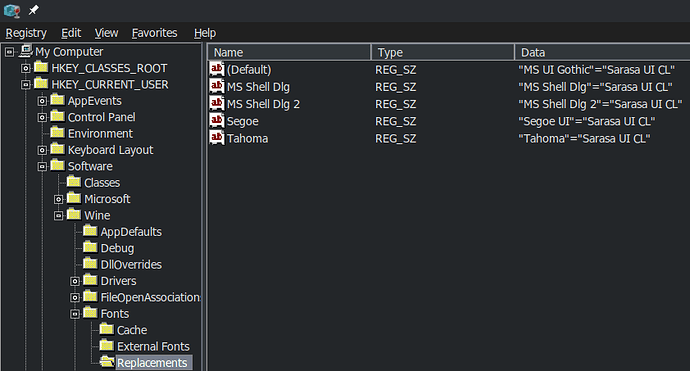This screenshot has height=371, width=690.
Task: Click the Cache folder icon
Action: coord(106,329)
